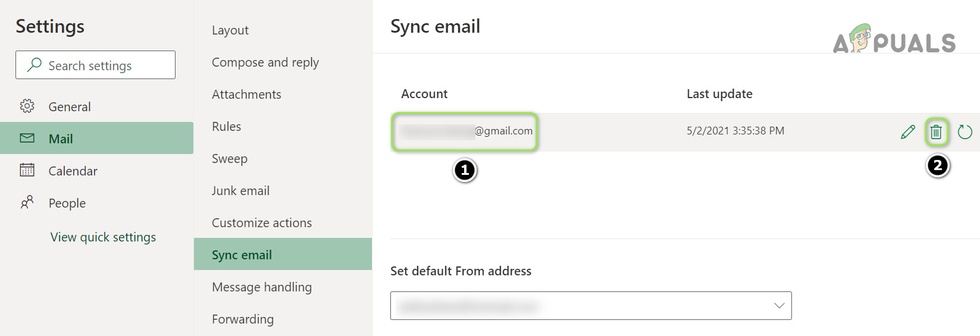
Task: Open Junk email settings
Action: pyautogui.click(x=240, y=191)
